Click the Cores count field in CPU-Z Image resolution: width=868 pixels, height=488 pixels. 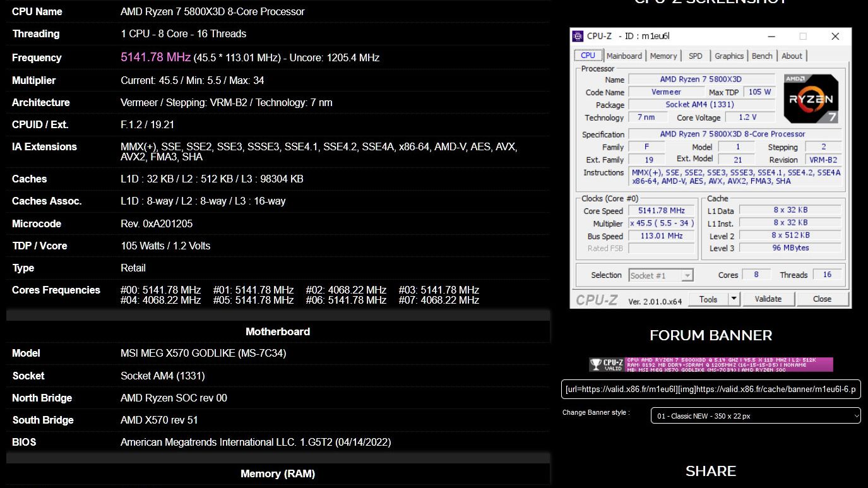[x=756, y=275]
